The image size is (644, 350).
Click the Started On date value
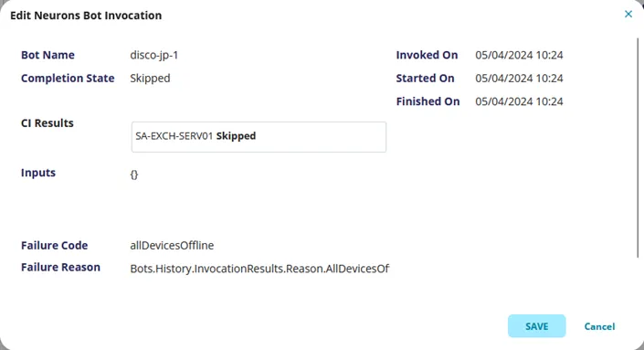pos(519,78)
